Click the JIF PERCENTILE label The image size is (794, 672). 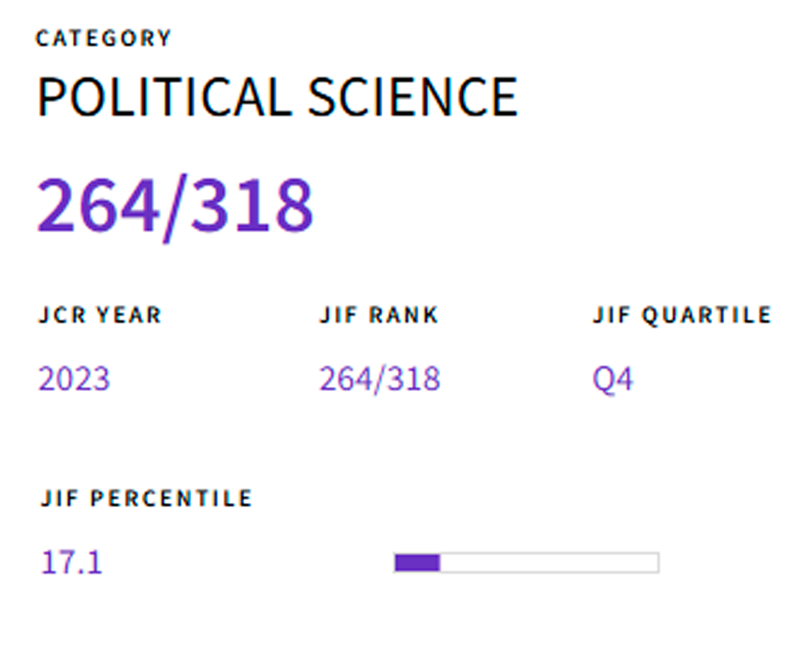(147, 498)
